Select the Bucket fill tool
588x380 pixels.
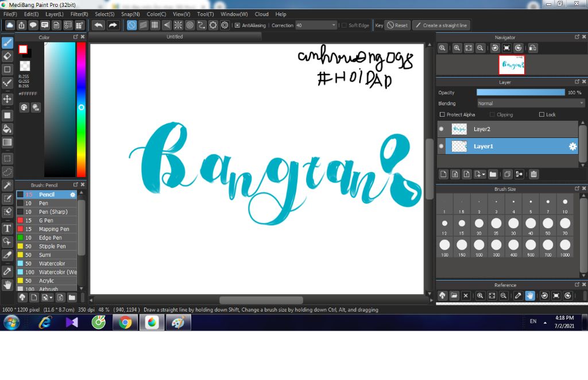(7, 129)
